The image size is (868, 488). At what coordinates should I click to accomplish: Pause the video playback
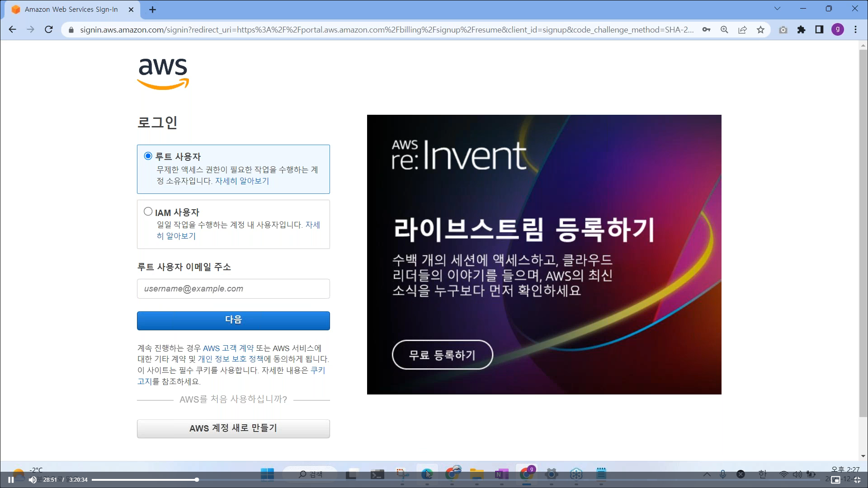coord(11,480)
